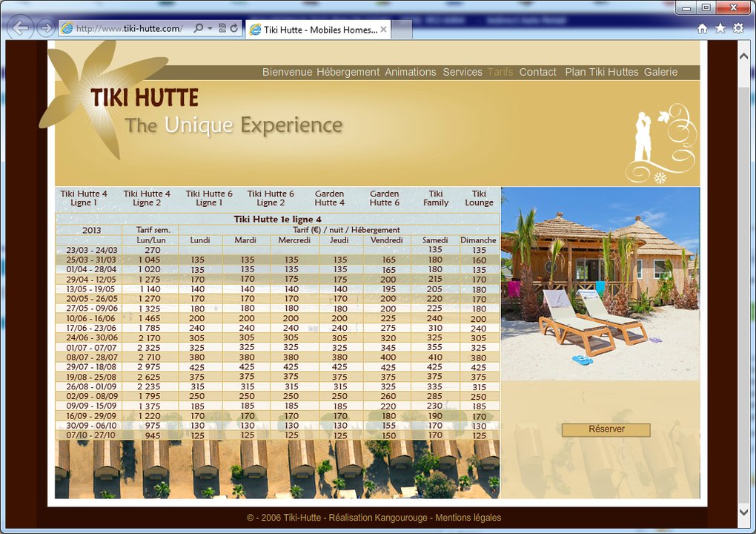Go forward with the browser Forward arrow

pos(45,28)
